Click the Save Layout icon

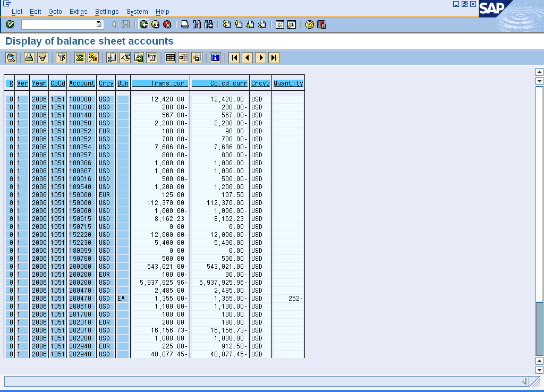[x=197, y=57]
